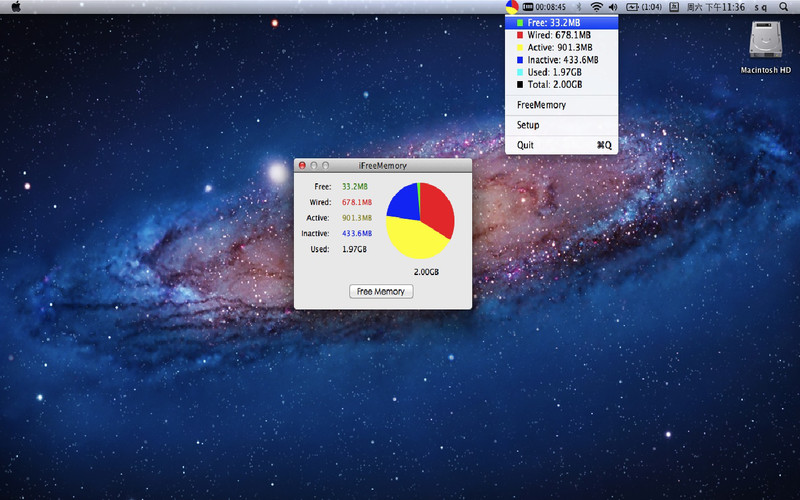
Task: Click the 00:08:45 timer menu bar item
Action: pyautogui.click(x=544, y=7)
